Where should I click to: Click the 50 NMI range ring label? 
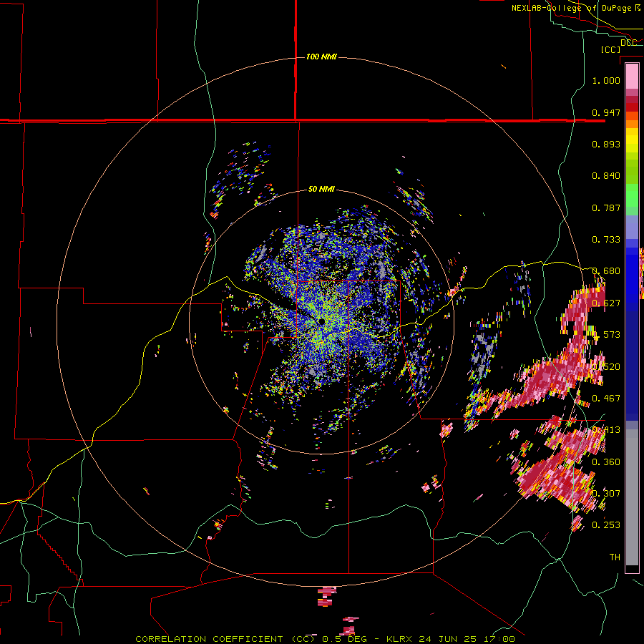pos(321,190)
